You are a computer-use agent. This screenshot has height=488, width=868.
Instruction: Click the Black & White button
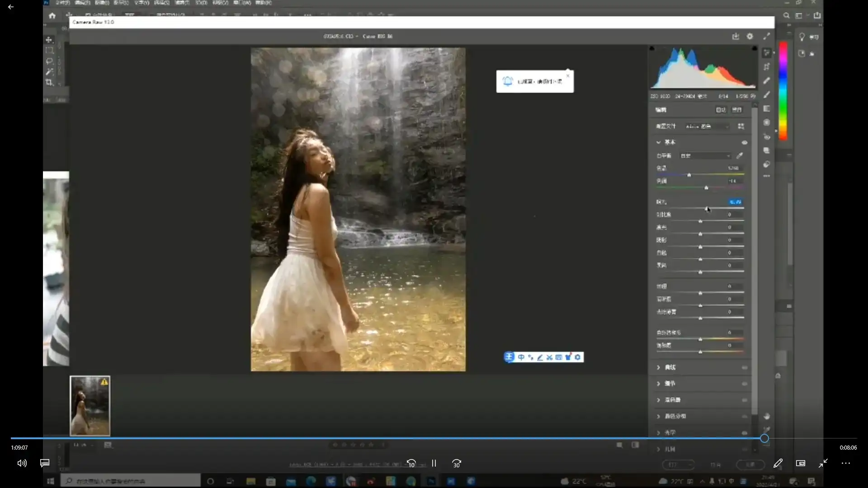[x=737, y=110]
